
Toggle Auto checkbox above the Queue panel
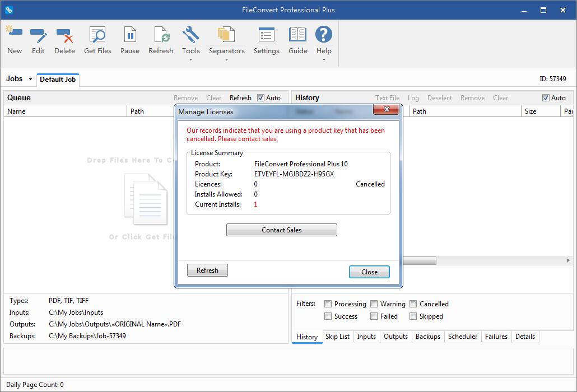point(261,97)
